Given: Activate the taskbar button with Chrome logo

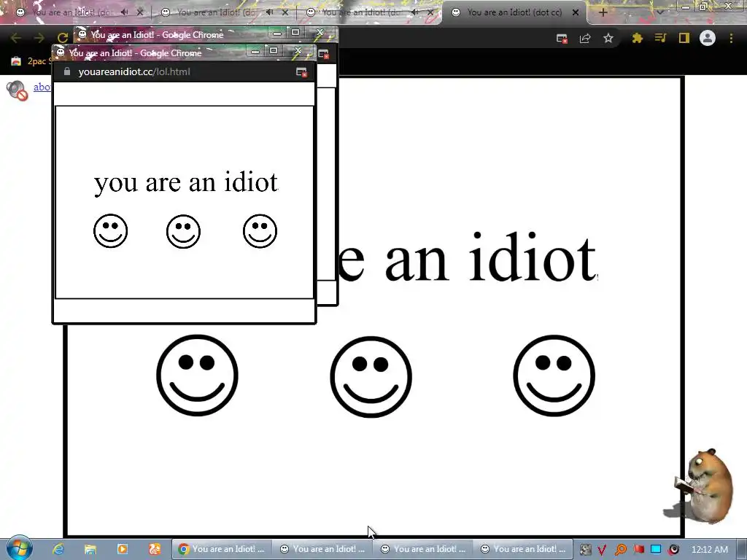Looking at the screenshot, I should point(222,549).
